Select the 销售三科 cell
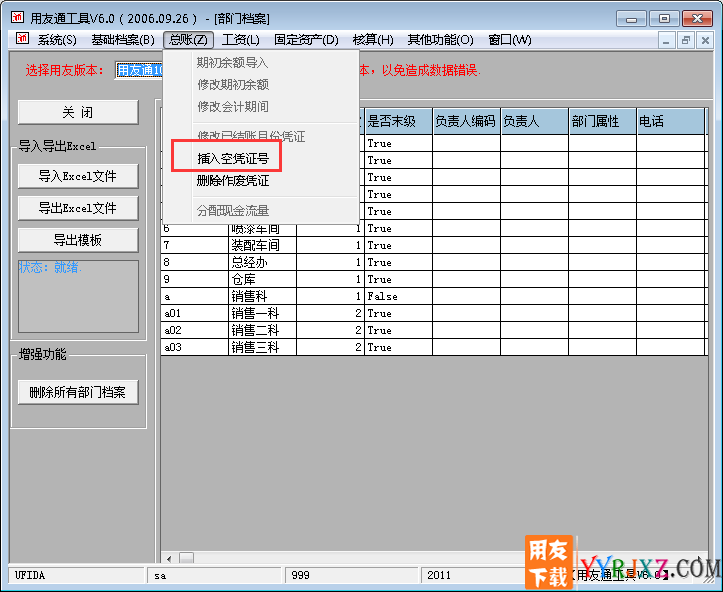Image resolution: width=723 pixels, height=592 pixels. (x=262, y=347)
